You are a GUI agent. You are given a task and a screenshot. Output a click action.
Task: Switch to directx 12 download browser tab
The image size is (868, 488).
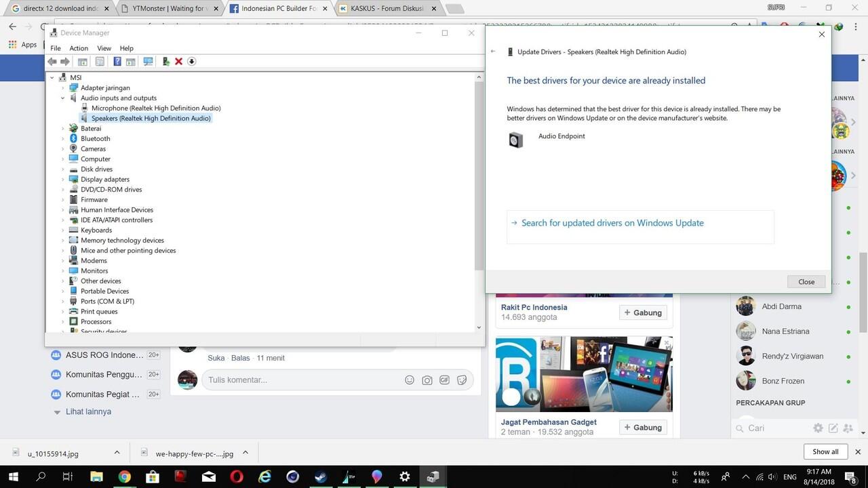click(x=60, y=9)
